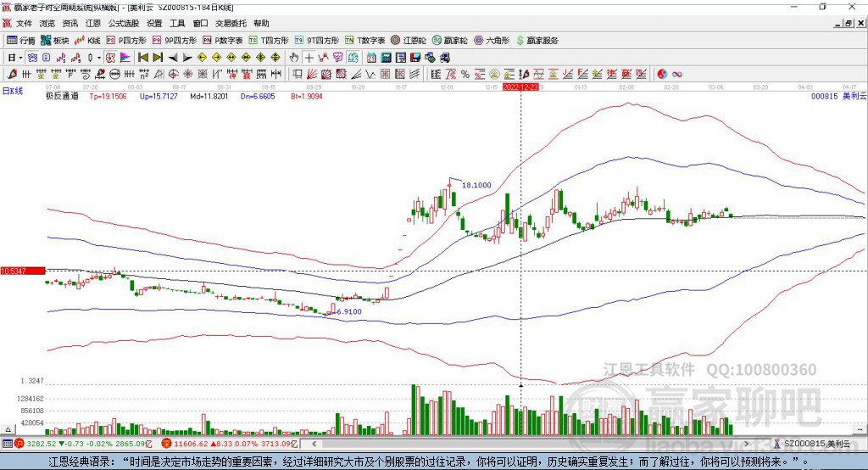Open the 文件 menu
Viewport: 868px width, 470px height.
click(24, 23)
